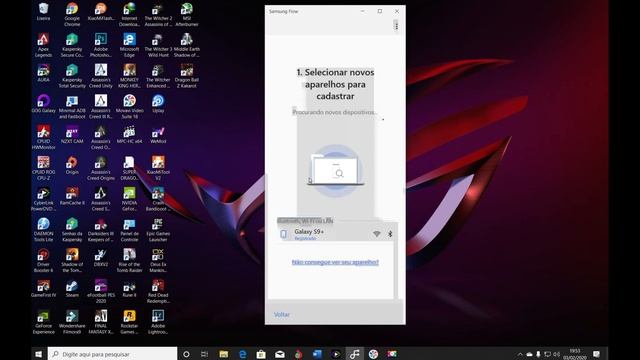640x360 pixels.
Task: Open the AURA desktop shortcut
Action: 43,73
